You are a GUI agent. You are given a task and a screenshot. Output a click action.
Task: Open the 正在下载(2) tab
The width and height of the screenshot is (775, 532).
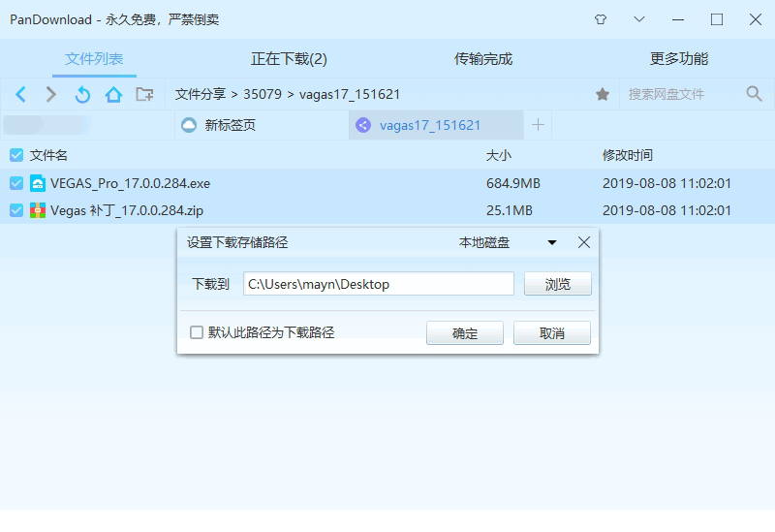point(289,59)
